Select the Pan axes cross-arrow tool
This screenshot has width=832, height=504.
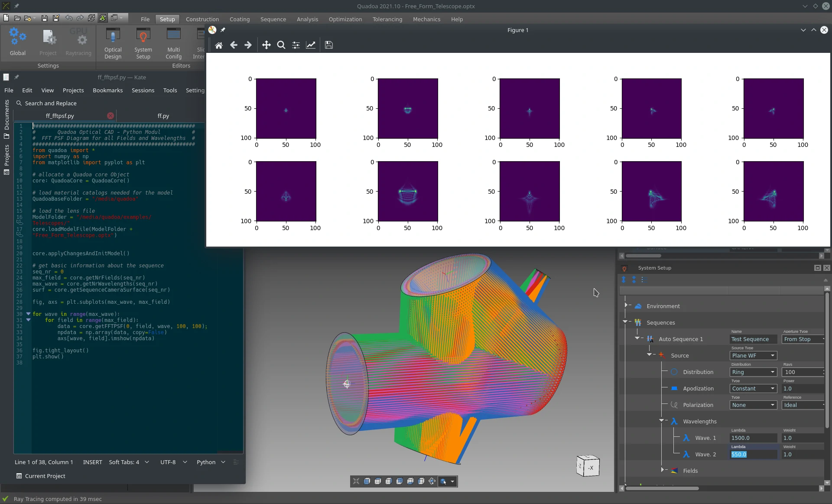[x=266, y=45]
